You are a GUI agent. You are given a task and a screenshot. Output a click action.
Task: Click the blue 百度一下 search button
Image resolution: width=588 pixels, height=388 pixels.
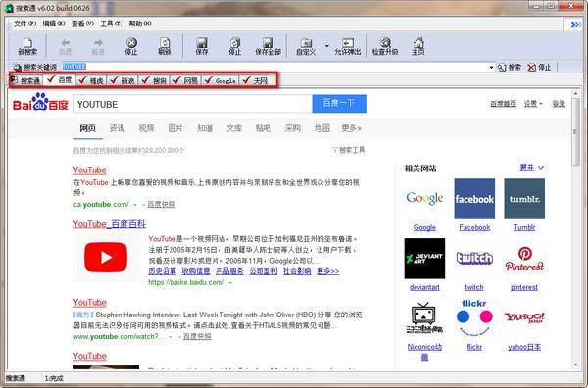(339, 104)
